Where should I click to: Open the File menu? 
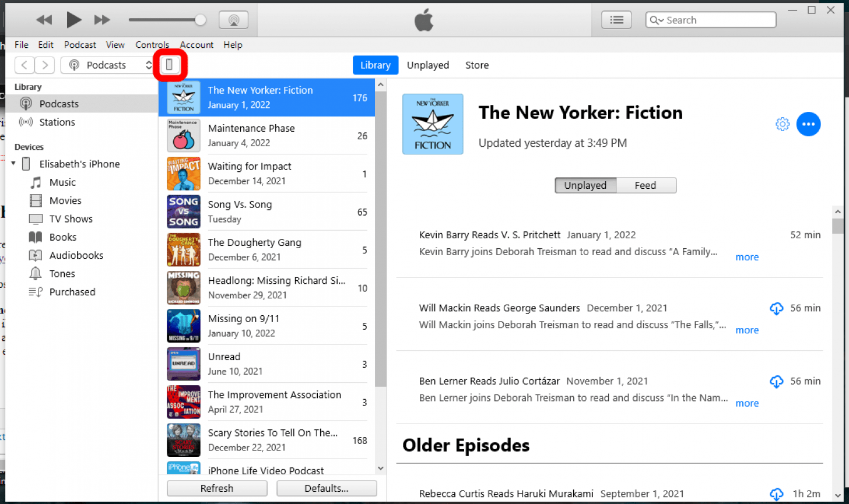pos(22,45)
